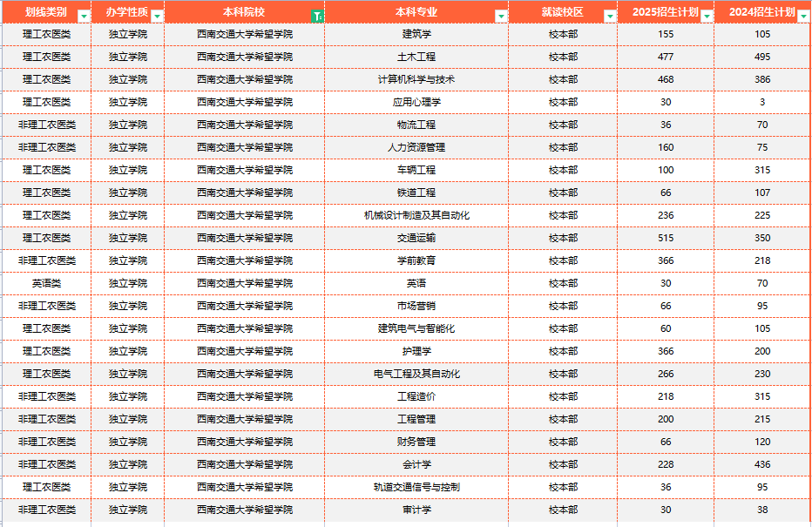The image size is (812, 527).
Task: Select the 交通运输 major cell
Action: pos(416,238)
